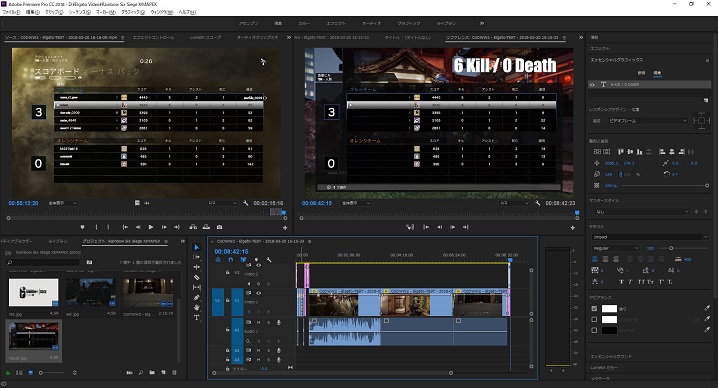This screenshot has width=718, height=388.
Task: Open the File menu
Action: coord(11,12)
